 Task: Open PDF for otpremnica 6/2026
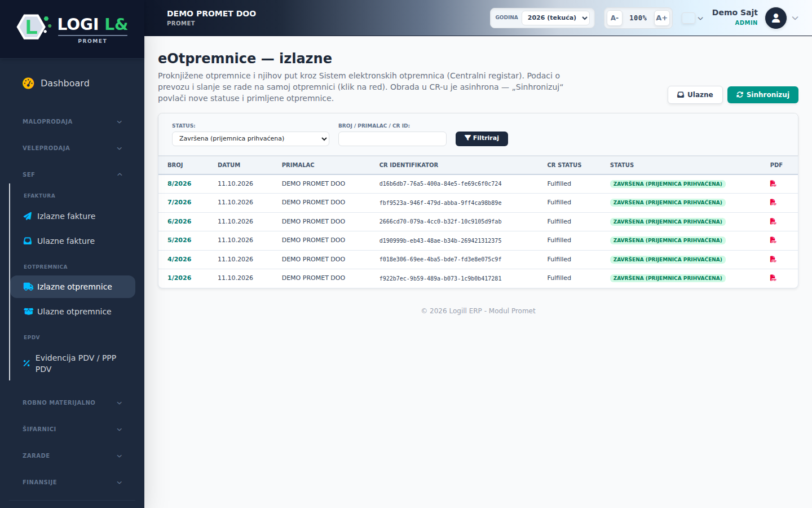(773, 222)
